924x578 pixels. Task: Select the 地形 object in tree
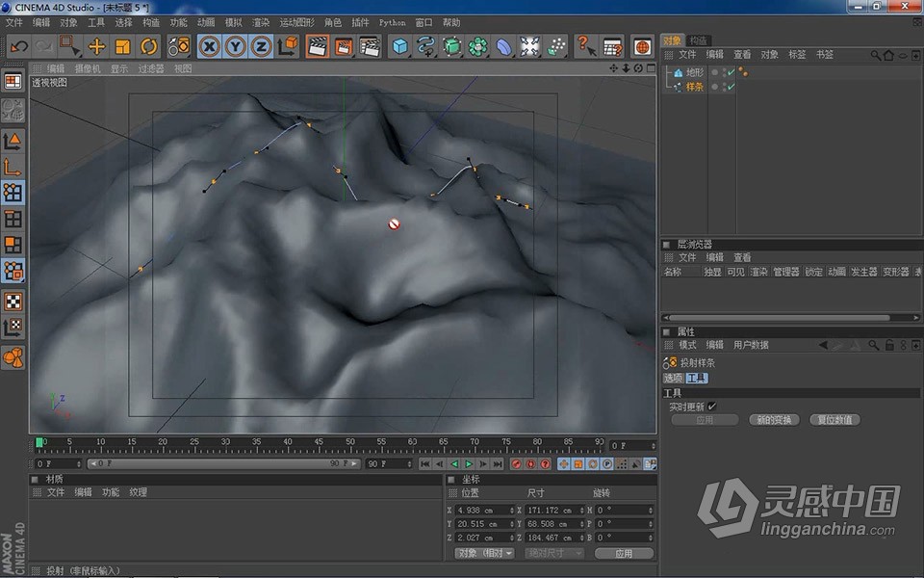694,72
